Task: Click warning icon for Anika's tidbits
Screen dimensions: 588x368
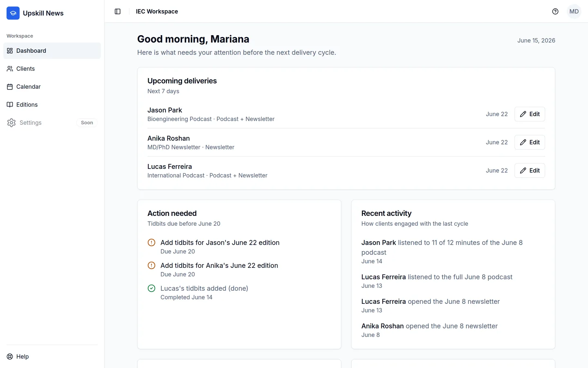Action: [x=151, y=265]
